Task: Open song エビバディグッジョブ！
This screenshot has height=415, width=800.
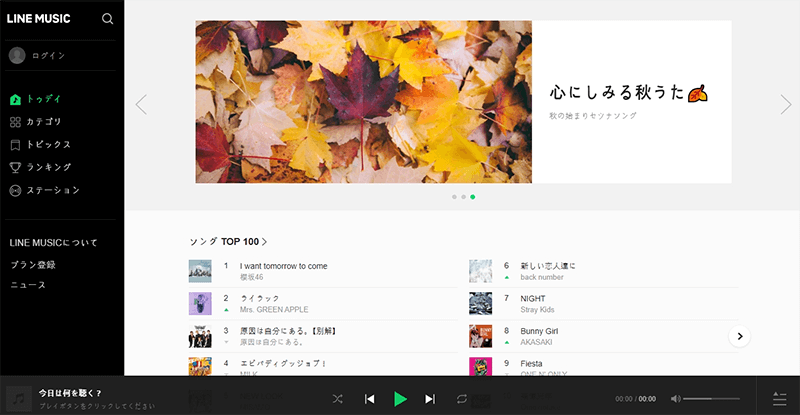Action: (283, 363)
